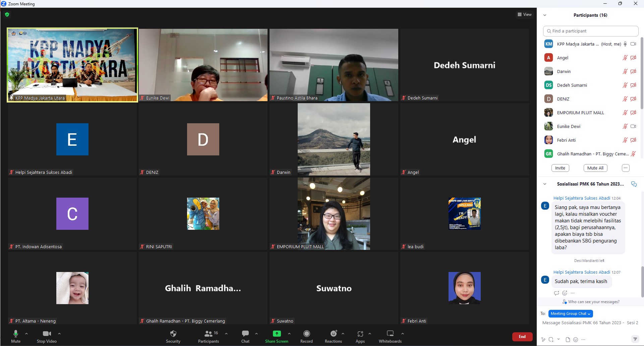Open more options menu beside Mute All
Viewport: 644px width, 346px height.
pyautogui.click(x=626, y=168)
